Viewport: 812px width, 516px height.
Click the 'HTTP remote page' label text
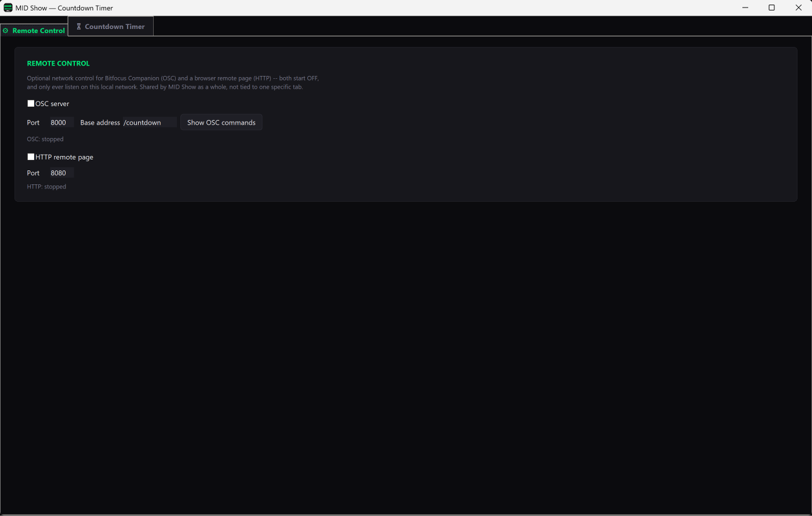[x=64, y=157]
